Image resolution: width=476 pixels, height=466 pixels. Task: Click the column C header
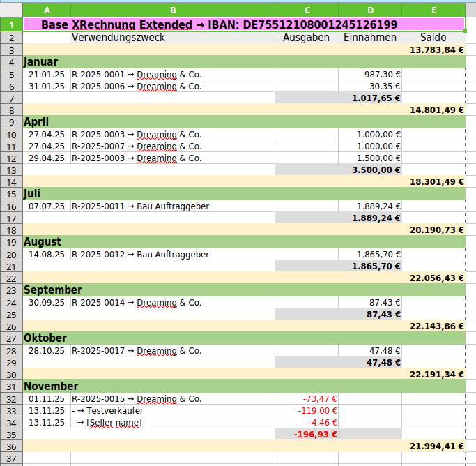coord(306,10)
